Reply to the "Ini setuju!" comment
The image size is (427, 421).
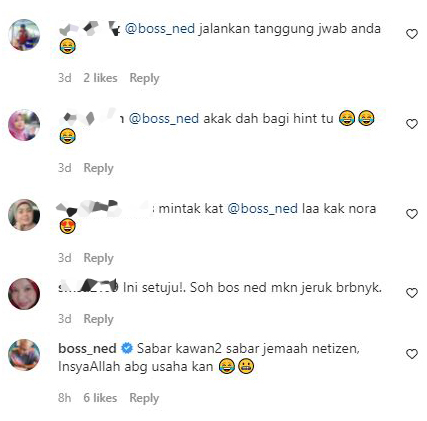tap(98, 319)
